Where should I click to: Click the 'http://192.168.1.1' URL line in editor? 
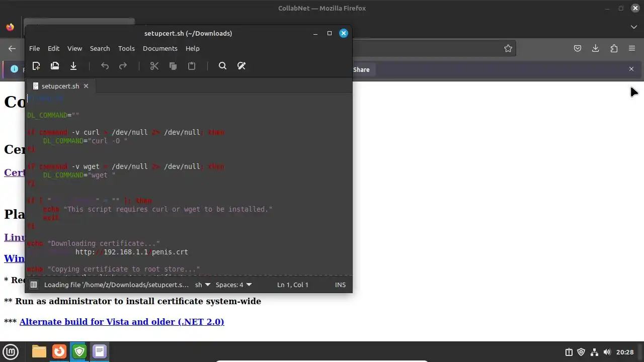pyautogui.click(x=132, y=252)
